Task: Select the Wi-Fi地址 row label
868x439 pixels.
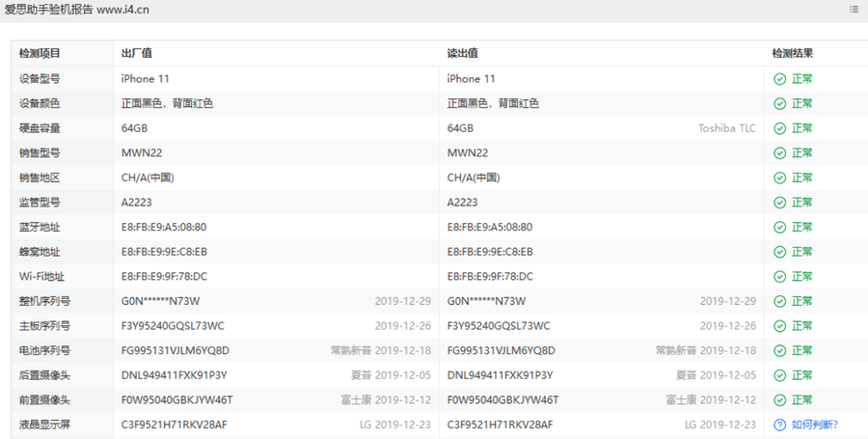Action: [41, 276]
